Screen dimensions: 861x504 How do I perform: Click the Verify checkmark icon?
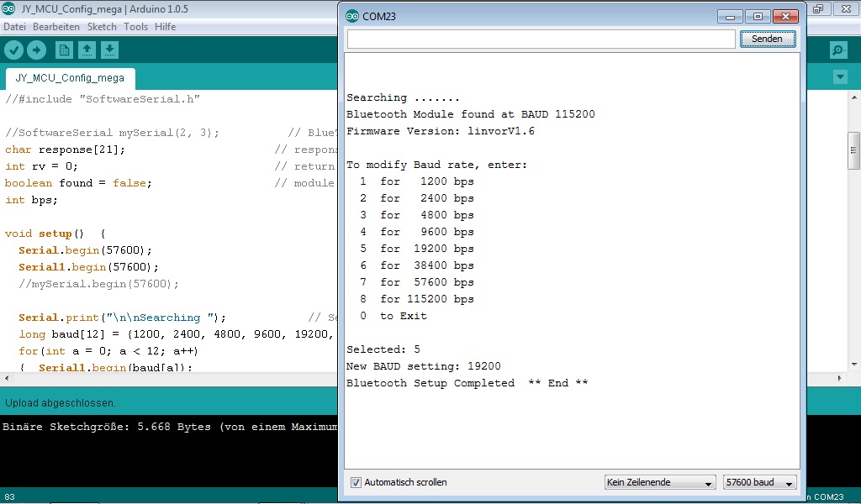tap(13, 50)
